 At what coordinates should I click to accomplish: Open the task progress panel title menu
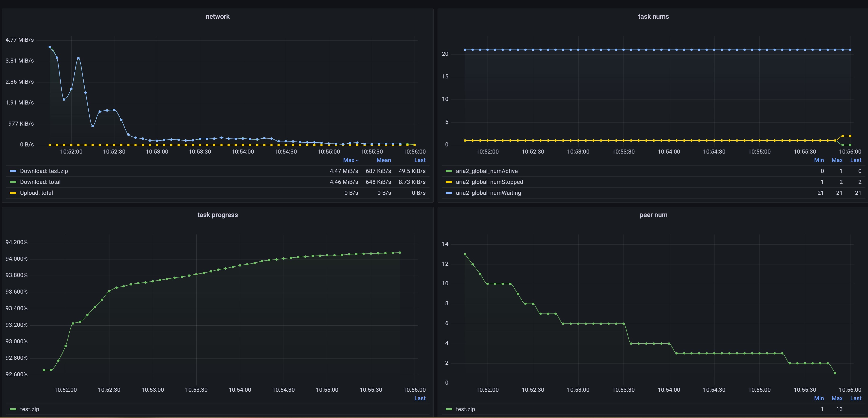[x=217, y=215]
